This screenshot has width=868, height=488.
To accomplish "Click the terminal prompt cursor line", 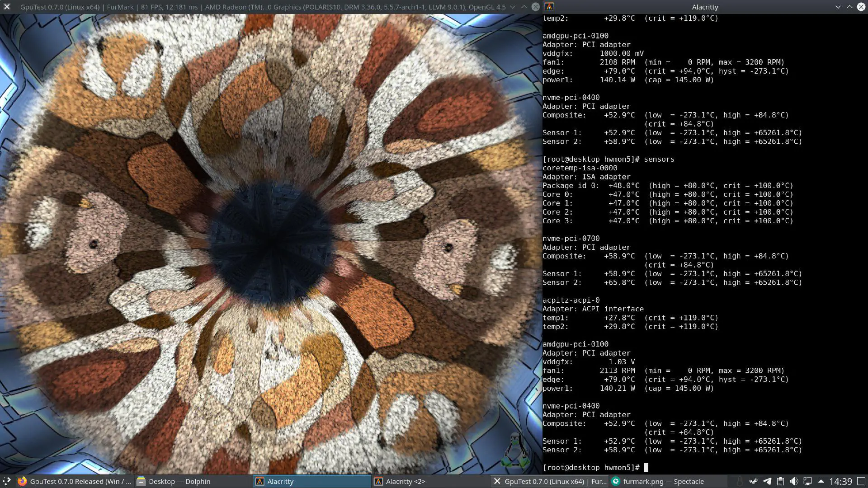I will [646, 468].
